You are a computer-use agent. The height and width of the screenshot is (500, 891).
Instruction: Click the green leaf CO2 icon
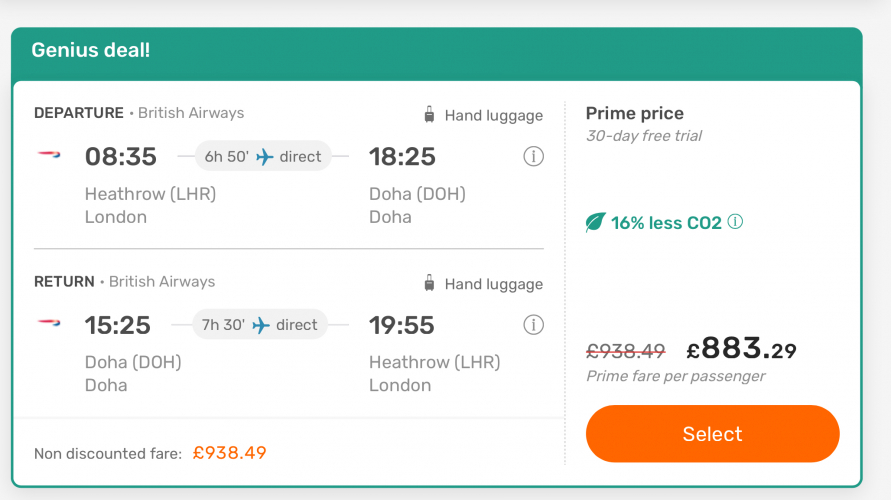pyautogui.click(x=596, y=223)
